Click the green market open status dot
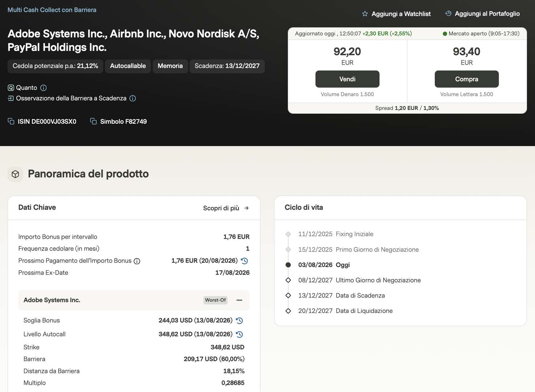This screenshot has width=535, height=392. point(445,34)
